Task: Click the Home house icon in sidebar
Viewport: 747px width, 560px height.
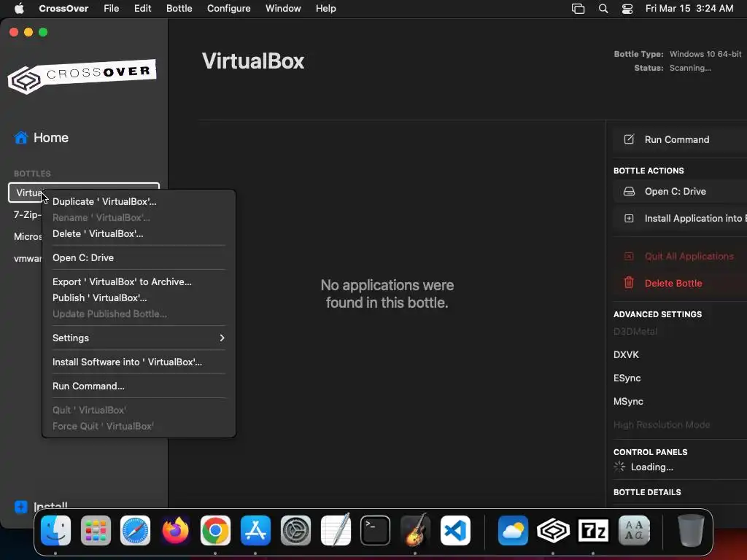Action: coord(21,138)
